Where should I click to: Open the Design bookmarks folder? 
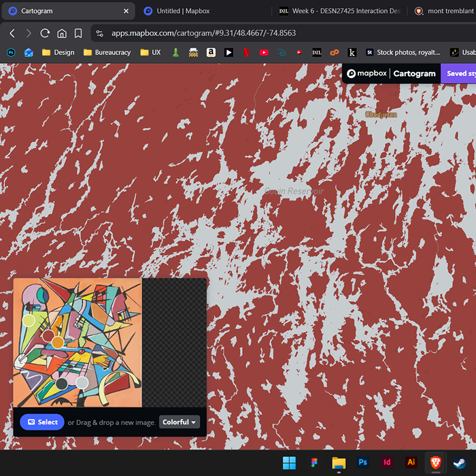(x=58, y=52)
